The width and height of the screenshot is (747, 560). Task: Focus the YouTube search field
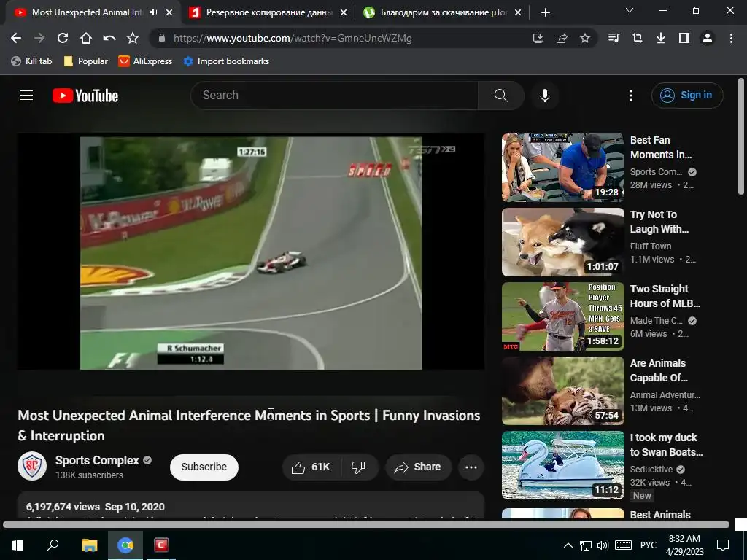click(x=335, y=96)
